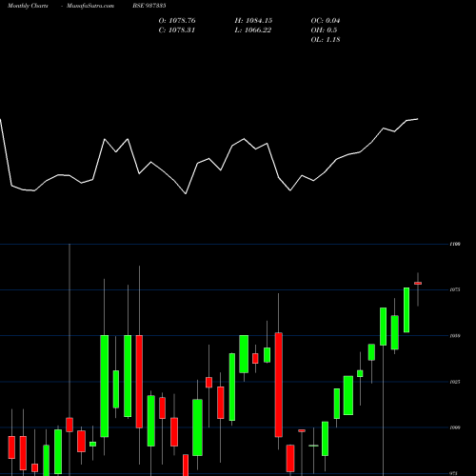Click the latest small red candle body
The image size is (476, 476).
418,283
